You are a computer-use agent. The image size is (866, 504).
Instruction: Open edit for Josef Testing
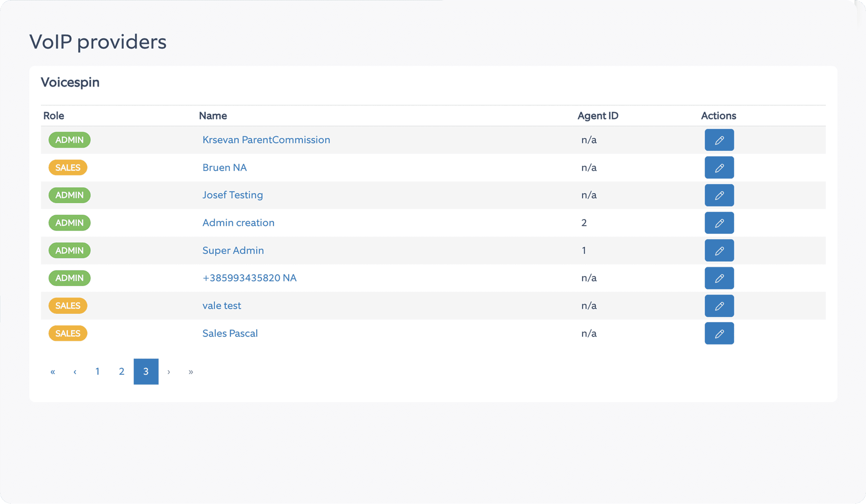pyautogui.click(x=719, y=195)
